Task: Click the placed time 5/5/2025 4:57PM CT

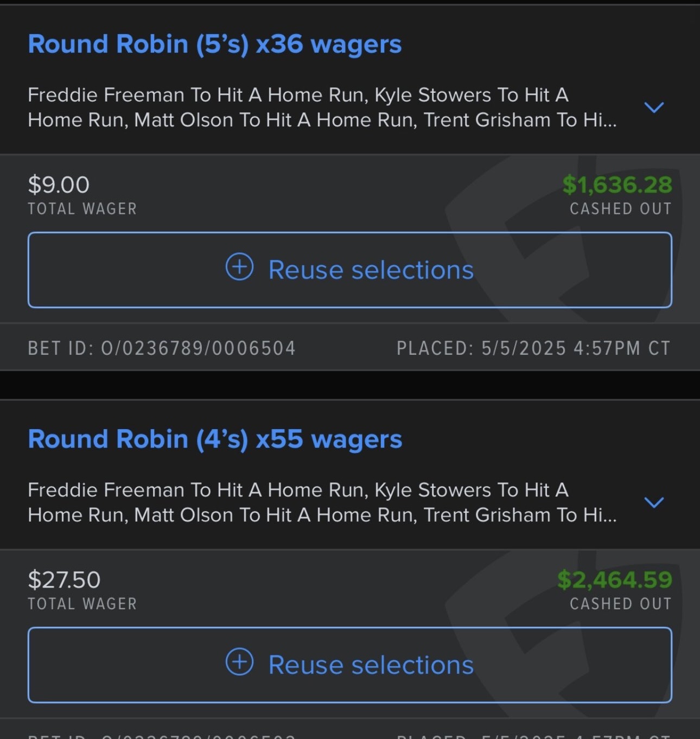Action: [x=533, y=348]
